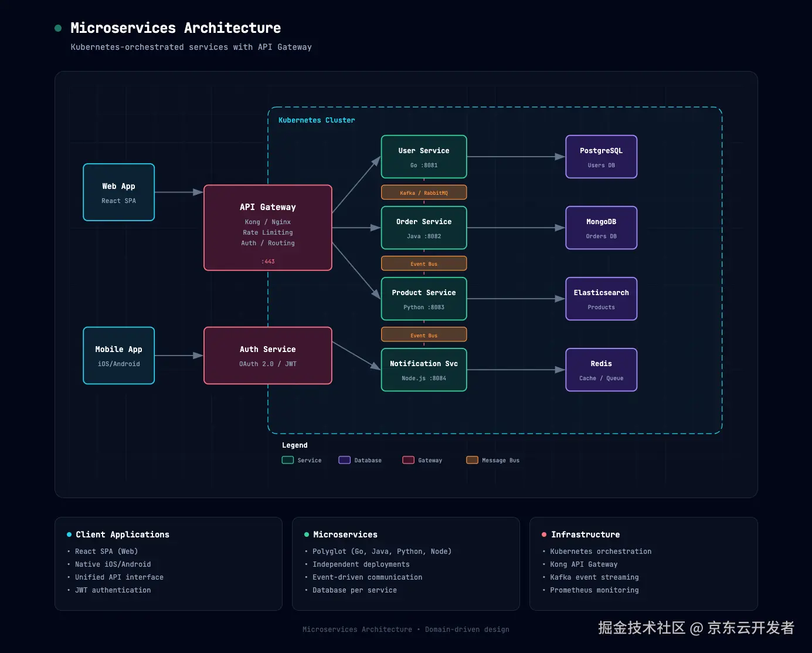
Task: Click the Web App React SPA node
Action: [x=118, y=192]
